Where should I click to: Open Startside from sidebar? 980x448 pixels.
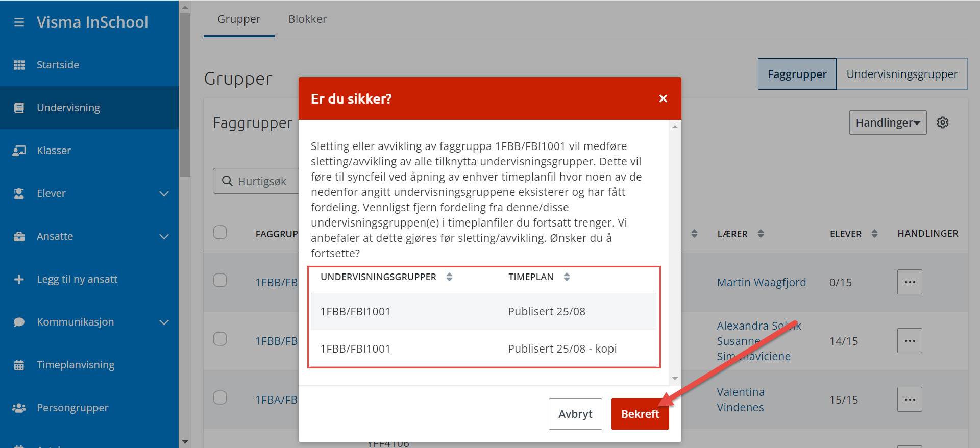pos(89,65)
